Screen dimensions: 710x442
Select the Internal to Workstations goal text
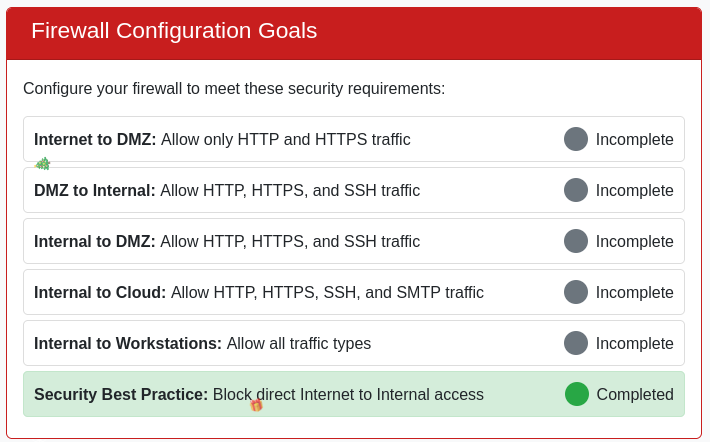pos(203,343)
